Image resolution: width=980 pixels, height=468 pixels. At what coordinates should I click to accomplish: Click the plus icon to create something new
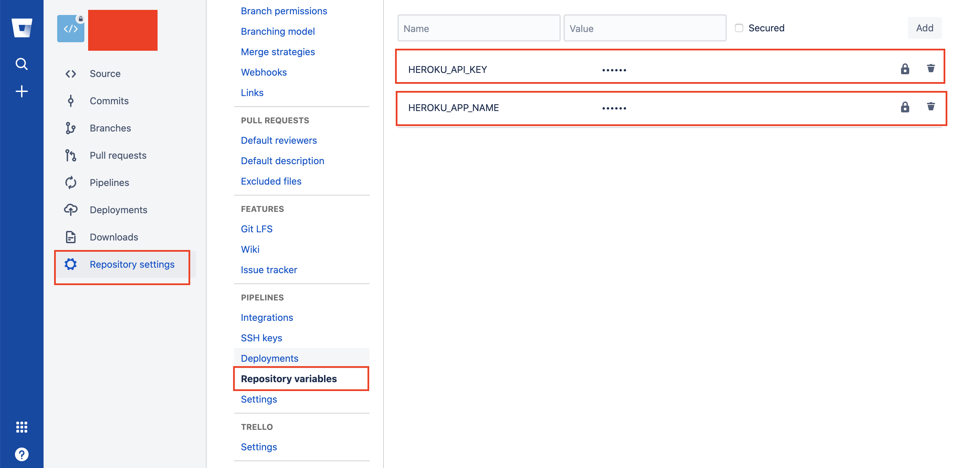coord(22,91)
